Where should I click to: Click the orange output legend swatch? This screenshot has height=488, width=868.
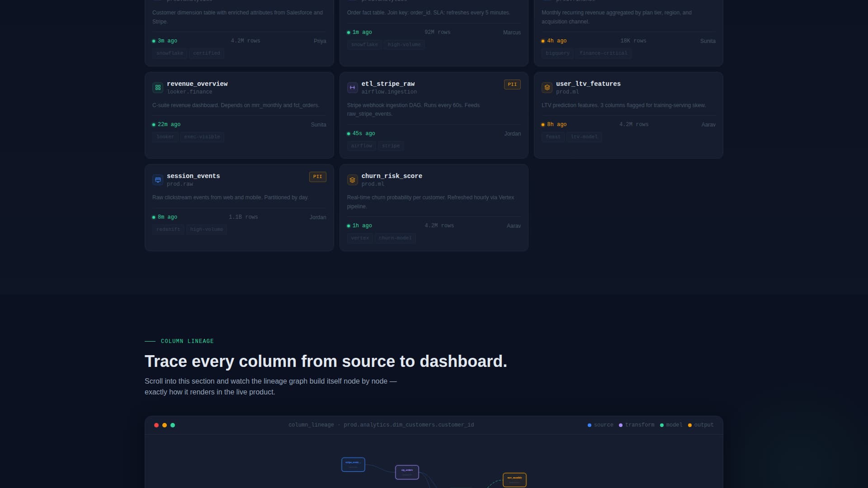(x=689, y=425)
